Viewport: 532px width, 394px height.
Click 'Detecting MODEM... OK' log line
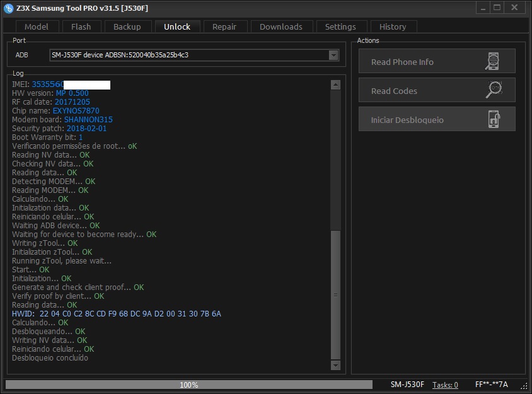[54, 181]
